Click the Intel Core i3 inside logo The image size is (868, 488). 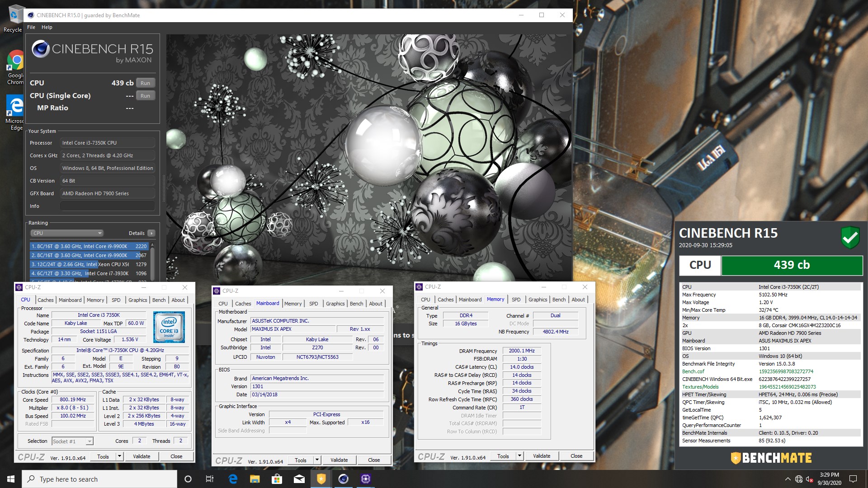(169, 327)
